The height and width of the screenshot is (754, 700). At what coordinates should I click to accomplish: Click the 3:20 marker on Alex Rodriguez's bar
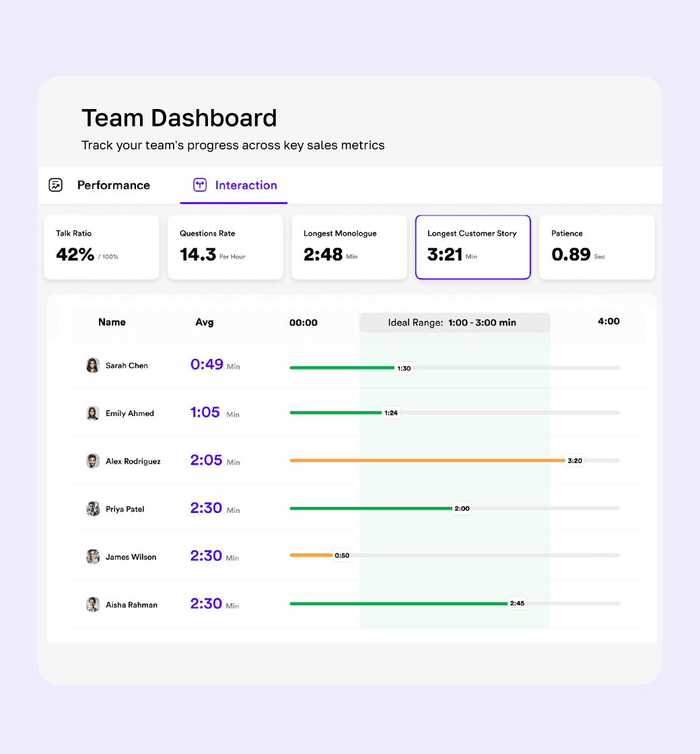575,460
